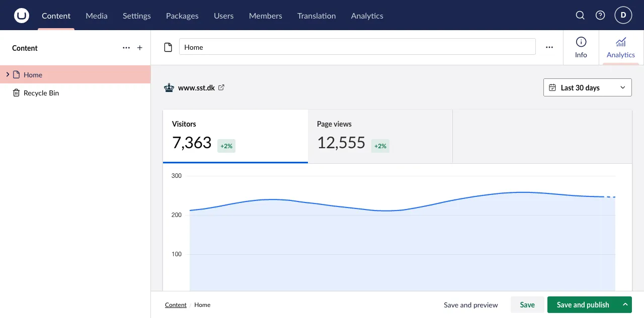Click the Home name input field
This screenshot has width=644, height=318.
pyautogui.click(x=357, y=47)
